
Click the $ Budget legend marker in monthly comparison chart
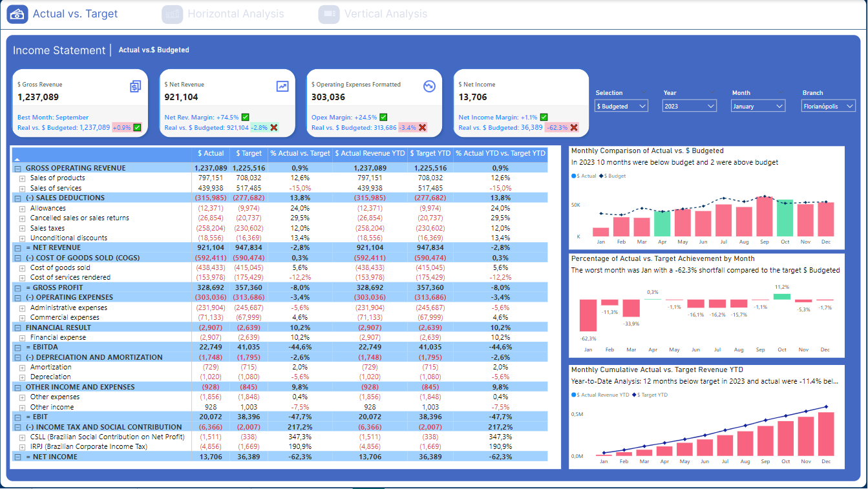point(601,176)
